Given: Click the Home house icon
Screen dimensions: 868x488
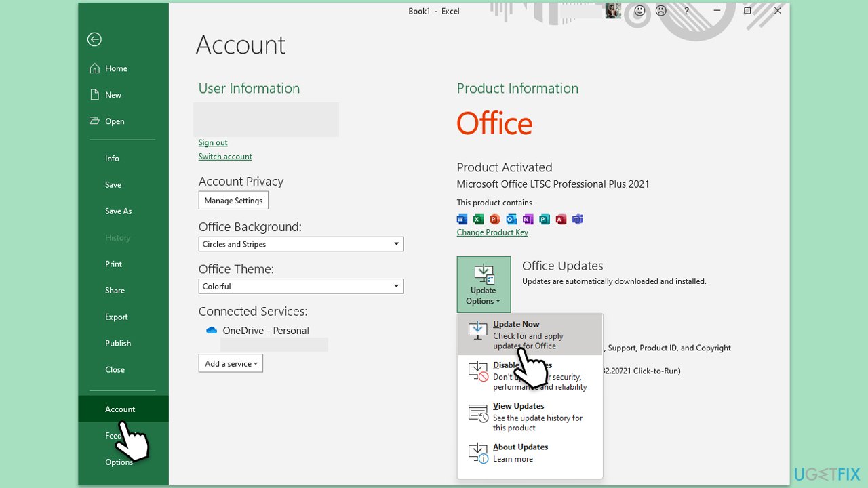Looking at the screenshot, I should pyautogui.click(x=94, y=68).
